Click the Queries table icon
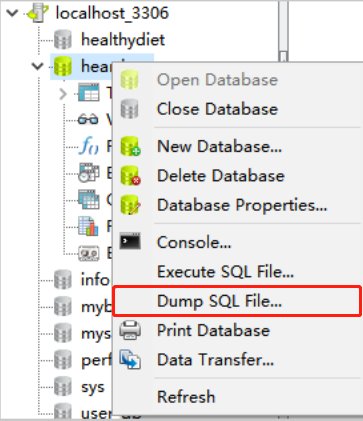363x421 pixels. click(x=89, y=199)
